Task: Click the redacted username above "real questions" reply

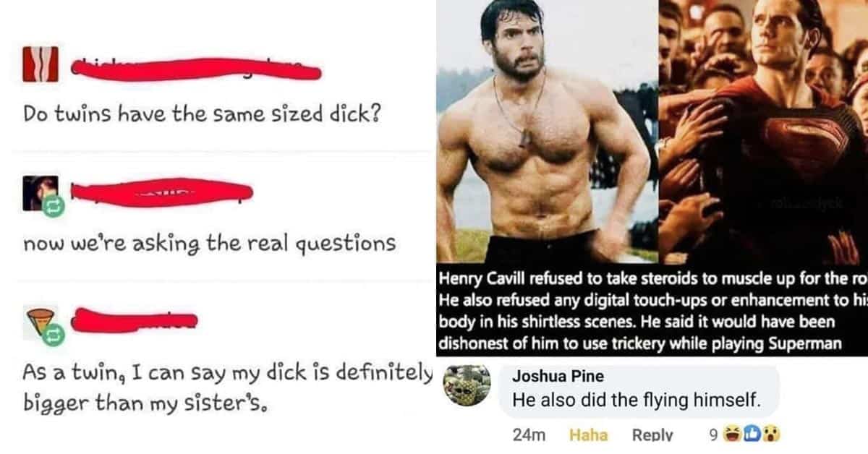Action: click(x=163, y=192)
